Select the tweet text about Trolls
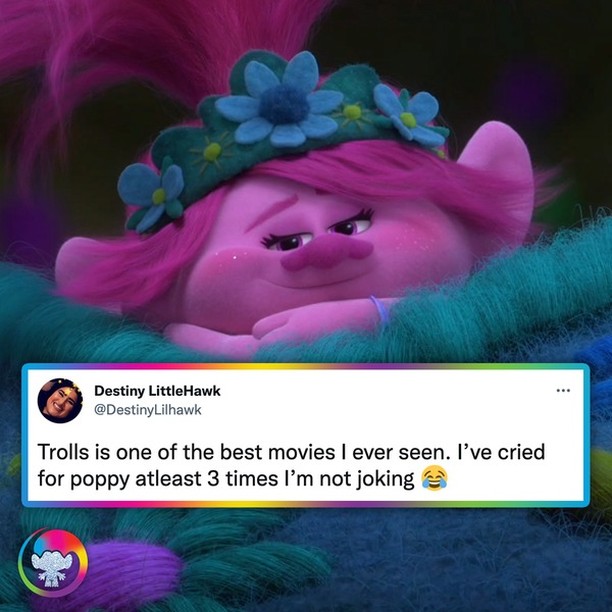Viewport: 612px width, 612px height. [x=291, y=466]
